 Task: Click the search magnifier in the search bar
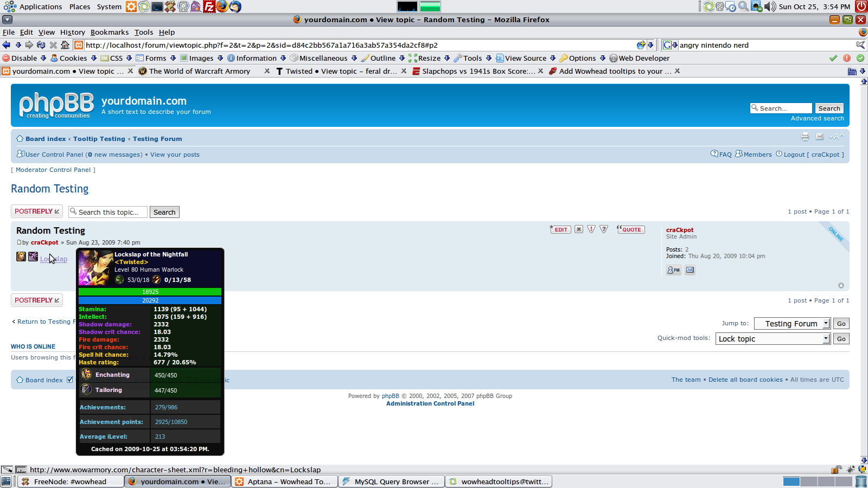[x=860, y=45]
